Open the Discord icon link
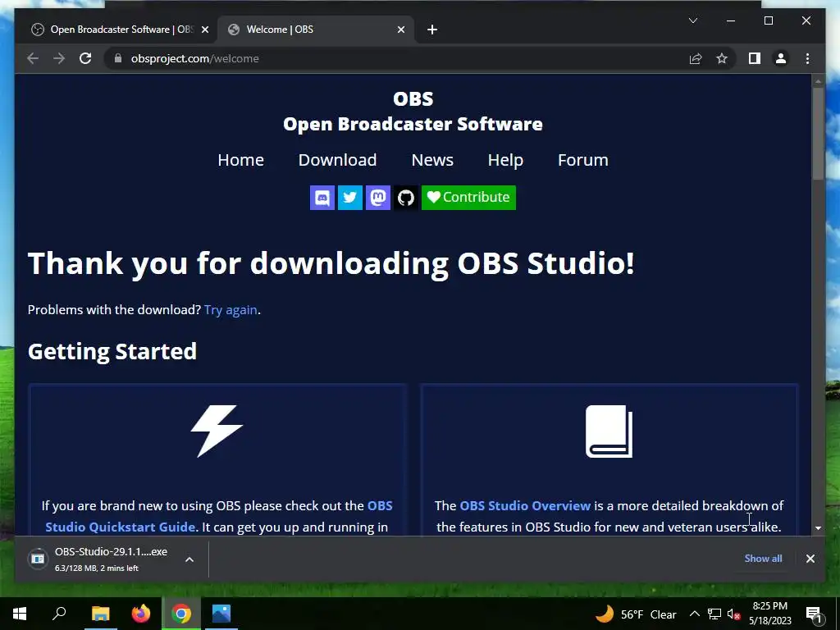Viewport: 840px width, 630px height. [322, 198]
